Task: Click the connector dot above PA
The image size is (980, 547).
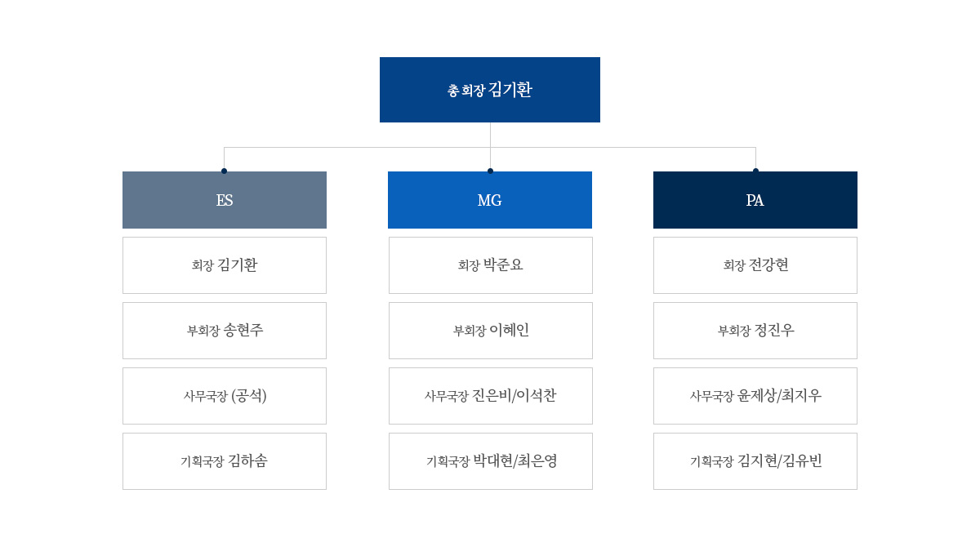Action: pos(755,171)
